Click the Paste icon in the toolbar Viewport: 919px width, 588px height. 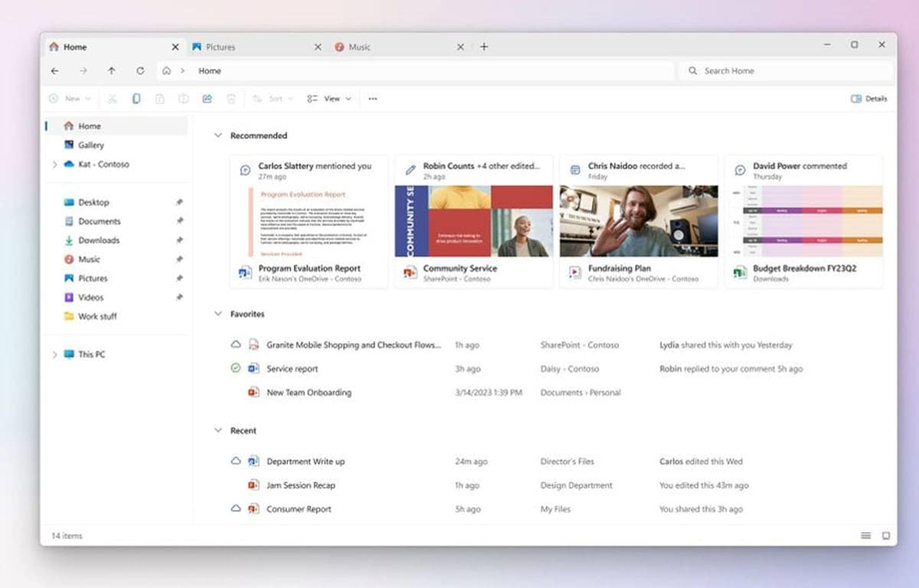tap(160, 99)
